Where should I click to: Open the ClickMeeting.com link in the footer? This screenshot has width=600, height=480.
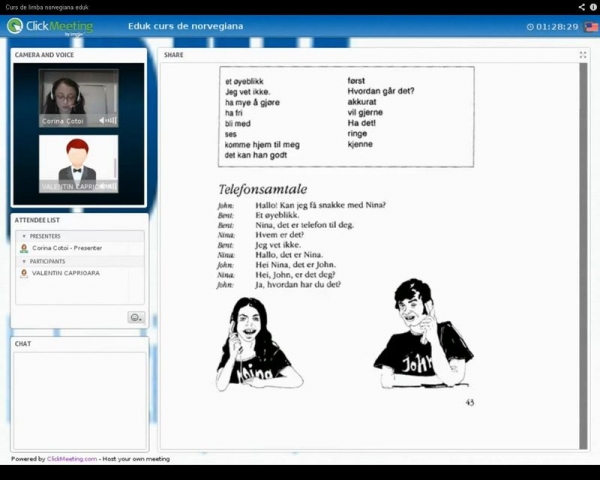point(72,459)
